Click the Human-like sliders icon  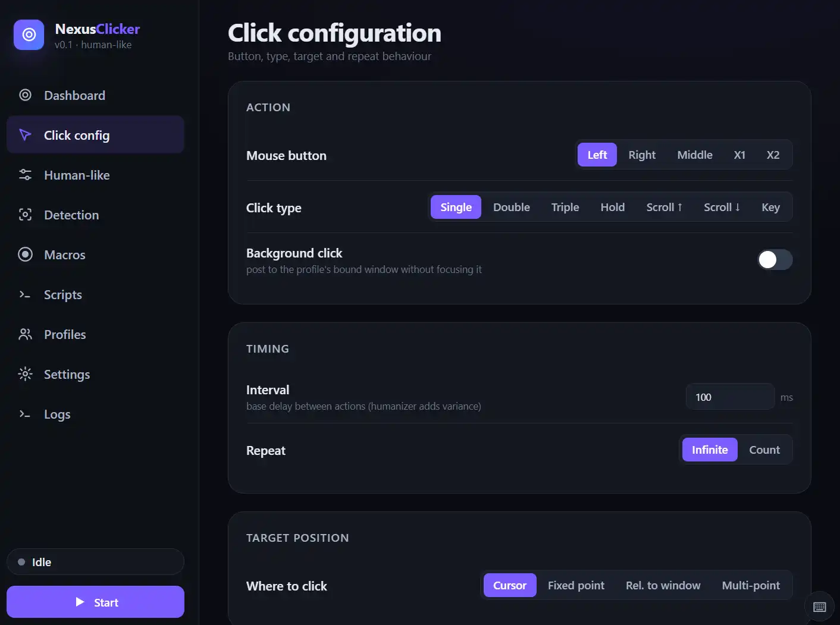tap(25, 175)
